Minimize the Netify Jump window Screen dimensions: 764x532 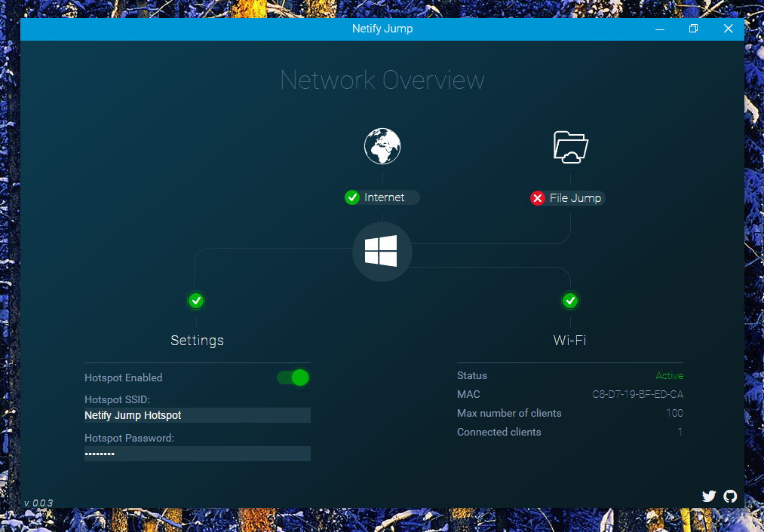point(660,29)
